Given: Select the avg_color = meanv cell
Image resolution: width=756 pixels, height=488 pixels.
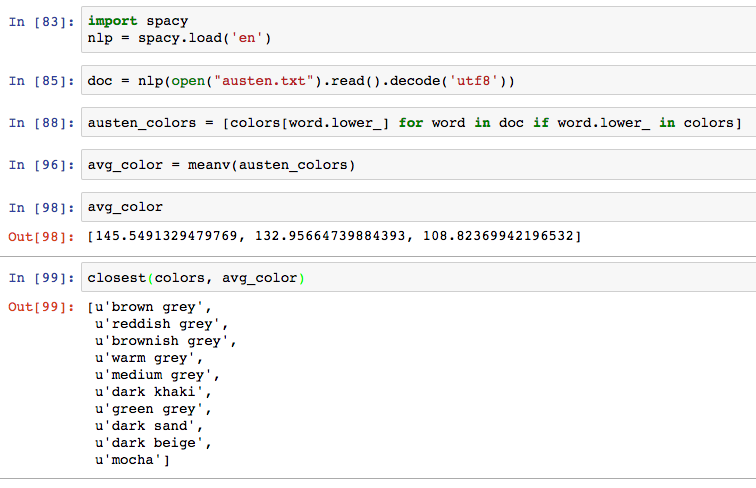Looking at the screenshot, I should point(418,165).
